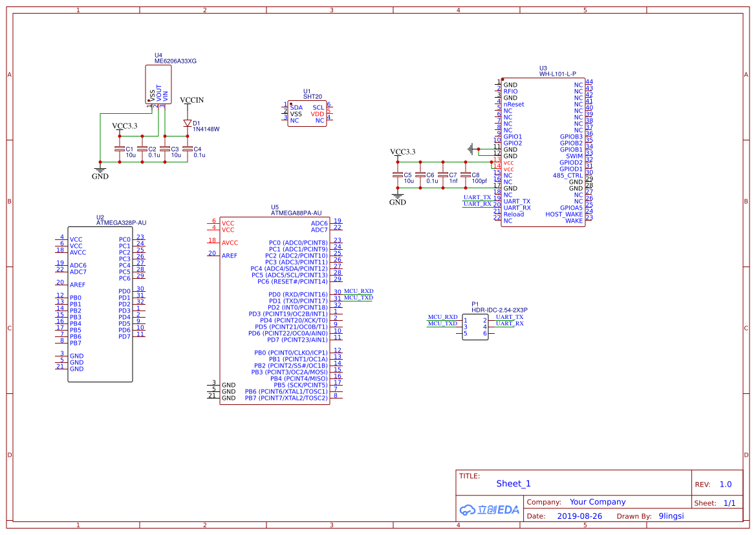Click the REV 1.0 value
Image resolution: width=756 pixels, height=535 pixels.
pyautogui.click(x=726, y=483)
